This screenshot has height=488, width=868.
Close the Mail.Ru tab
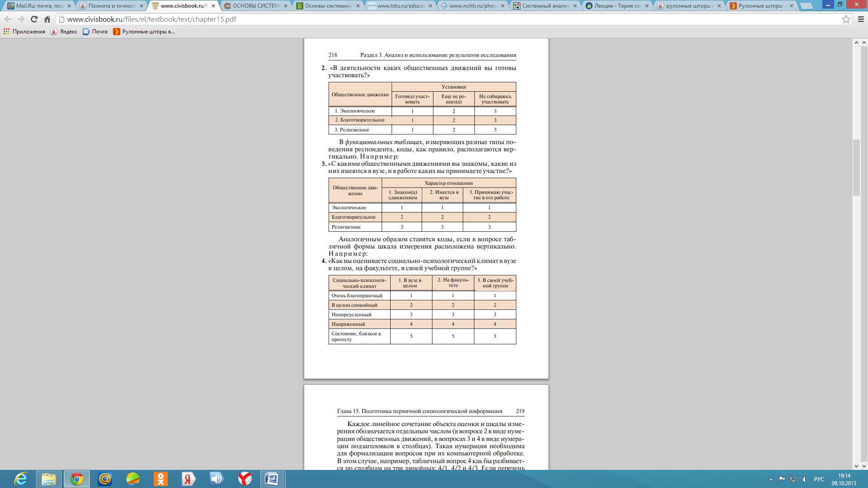(x=69, y=6)
